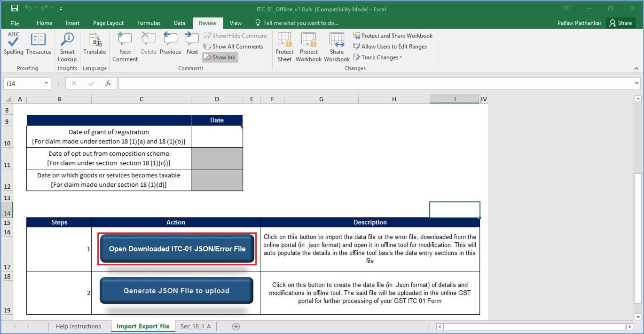Click Generate JSON File to upload
Image resolution: width=644 pixels, height=334 pixels.
point(176,291)
